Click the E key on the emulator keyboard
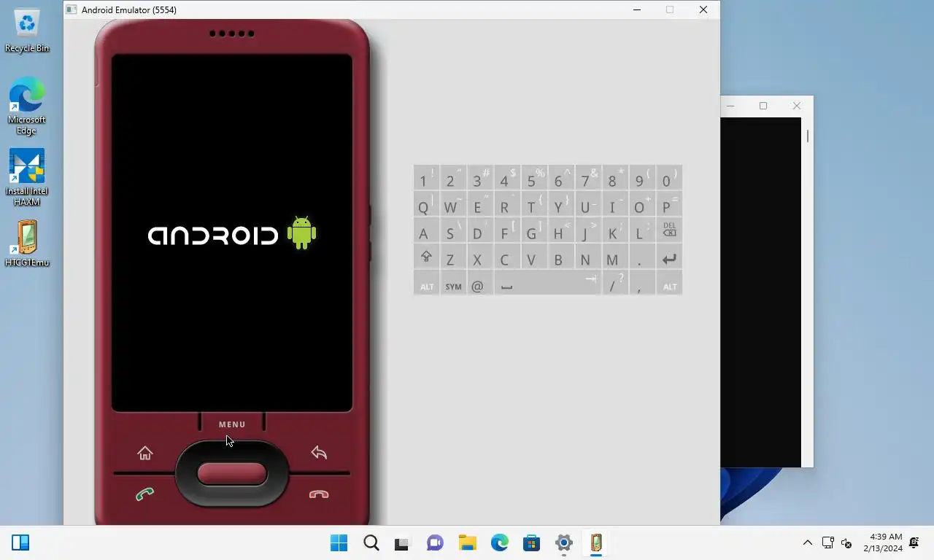The image size is (934, 560). point(480,205)
